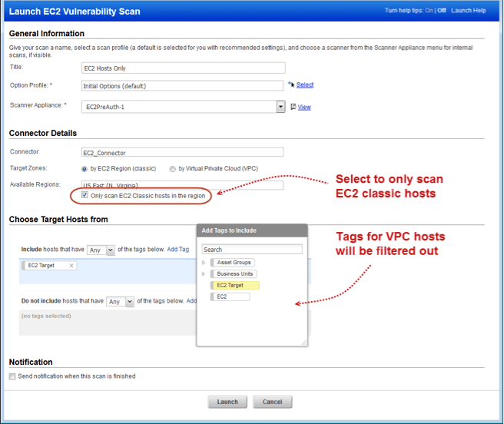This screenshot has width=504, height=424.
Task: Click Add Tag link for excluded hosts
Action: tap(191, 301)
